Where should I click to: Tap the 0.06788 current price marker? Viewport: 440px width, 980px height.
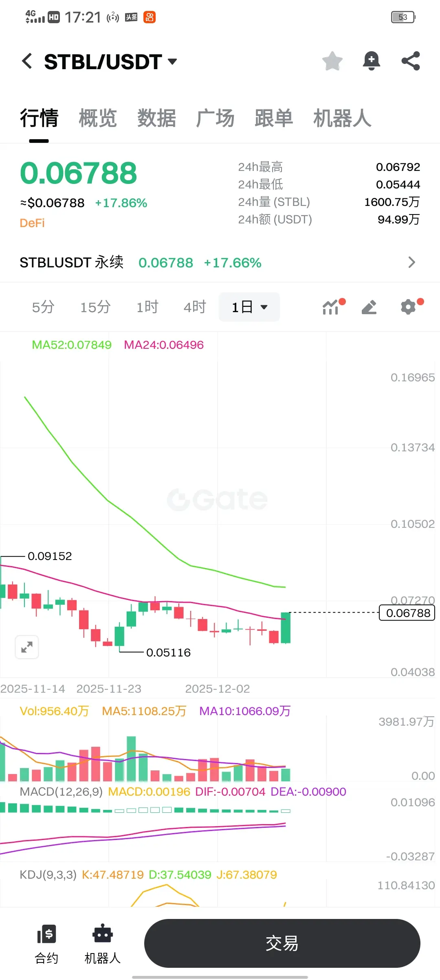[407, 612]
